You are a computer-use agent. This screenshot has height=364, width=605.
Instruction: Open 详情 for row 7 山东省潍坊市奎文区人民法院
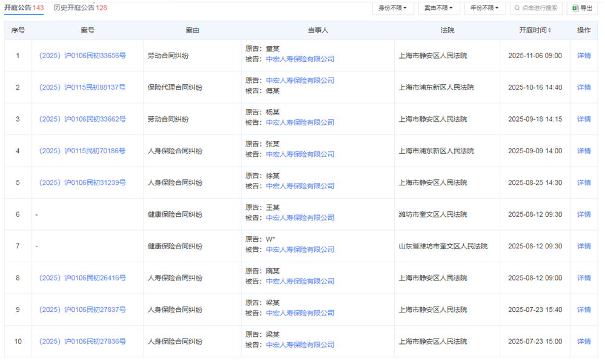click(x=584, y=246)
